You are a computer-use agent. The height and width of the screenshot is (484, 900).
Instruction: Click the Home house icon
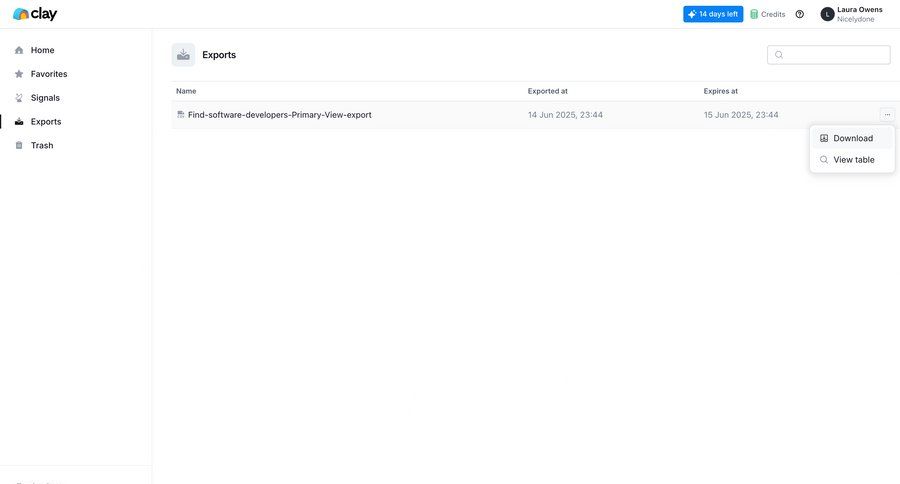coord(19,50)
